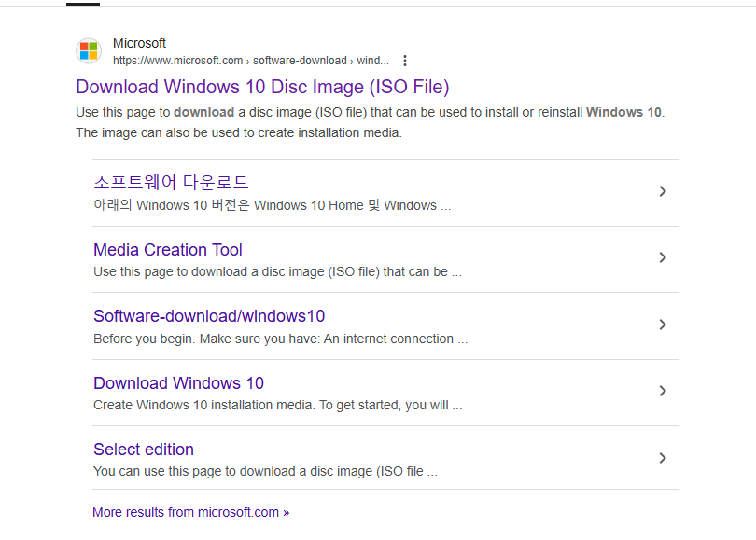Expand the chevron in the Media Creation Tool row
The height and width of the screenshot is (540, 756).
pyautogui.click(x=663, y=257)
